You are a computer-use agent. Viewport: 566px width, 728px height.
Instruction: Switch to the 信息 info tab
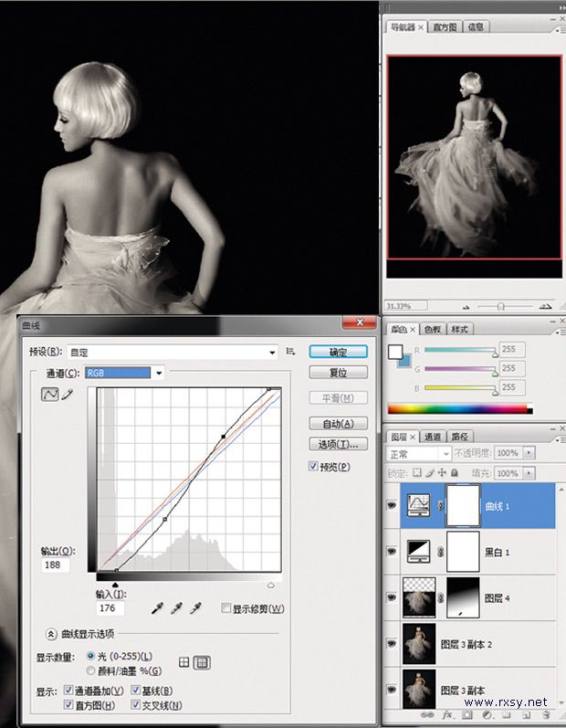click(476, 27)
